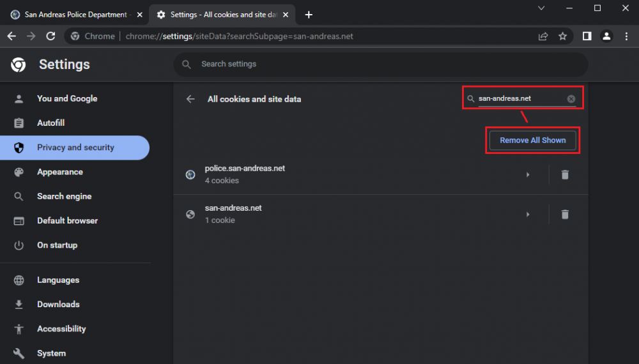
Task: Click the magnifier icon in cookie search
Action: 471,98
